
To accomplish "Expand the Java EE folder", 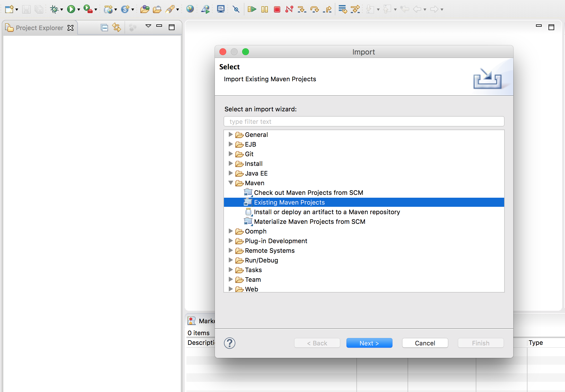I will (230, 173).
